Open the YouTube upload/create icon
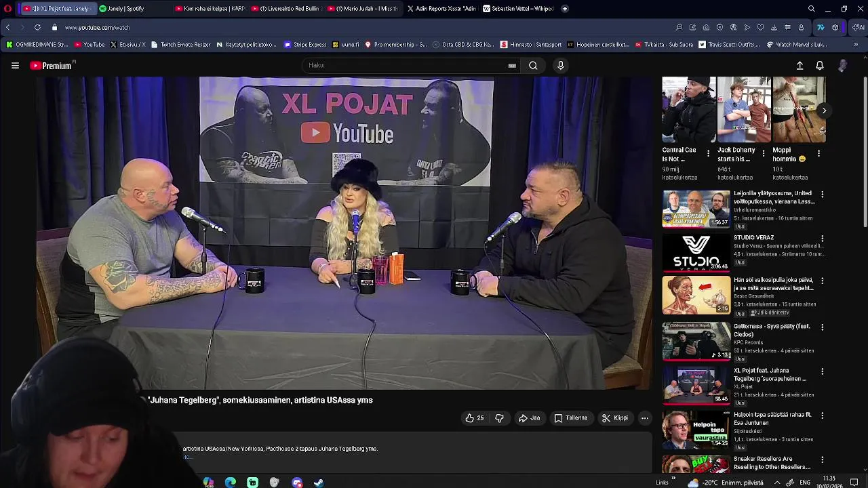 (x=800, y=66)
